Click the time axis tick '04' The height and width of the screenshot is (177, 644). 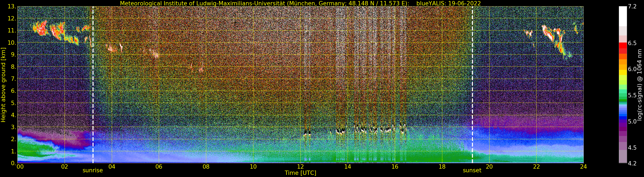click(x=112, y=166)
